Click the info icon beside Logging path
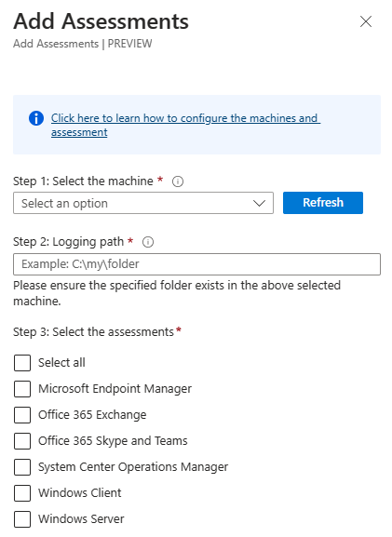This screenshot has width=392, height=537. point(148,242)
